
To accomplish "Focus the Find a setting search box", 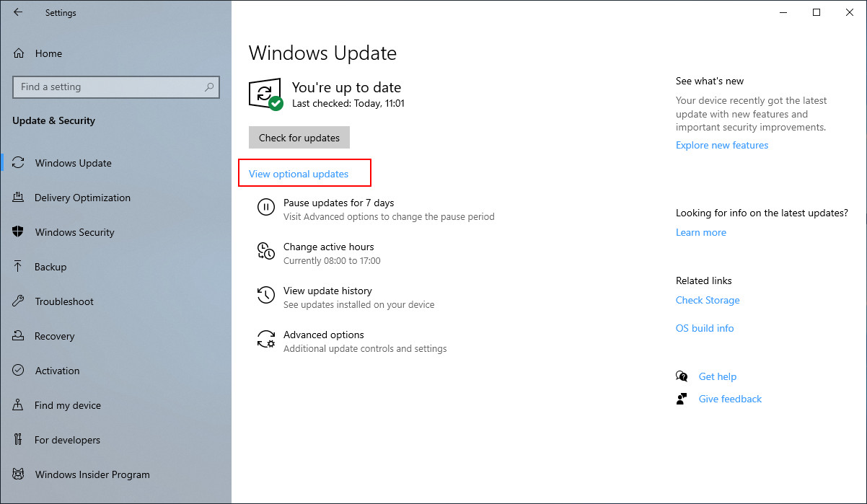I will [x=116, y=87].
